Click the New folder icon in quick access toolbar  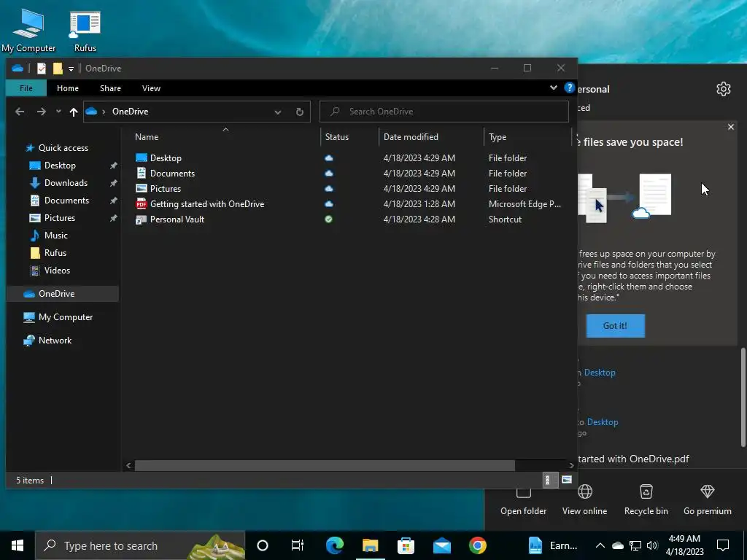tap(58, 69)
